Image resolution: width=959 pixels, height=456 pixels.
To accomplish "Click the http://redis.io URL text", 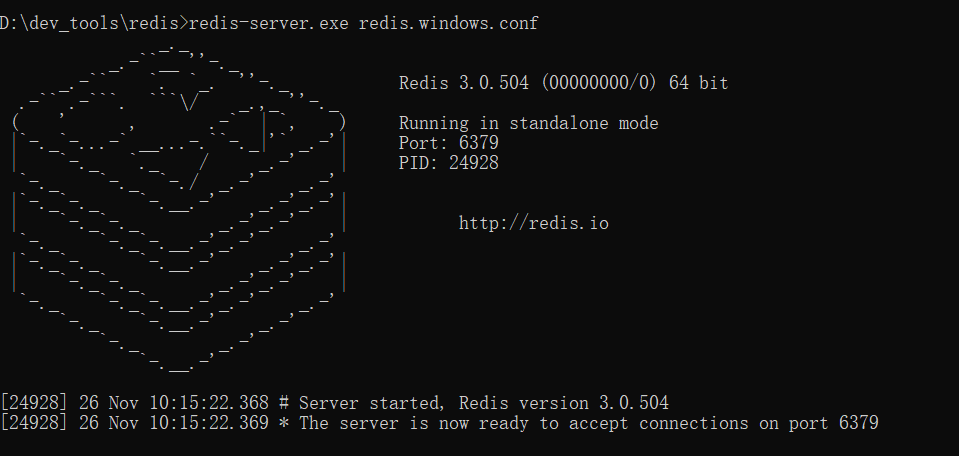I will [534, 223].
